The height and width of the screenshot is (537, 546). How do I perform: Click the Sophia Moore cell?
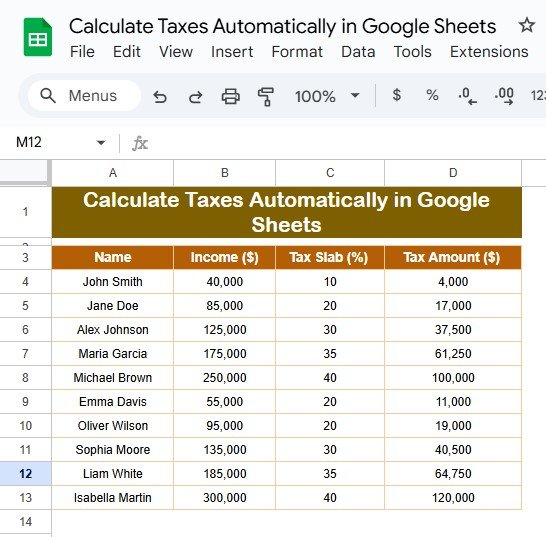(x=112, y=450)
